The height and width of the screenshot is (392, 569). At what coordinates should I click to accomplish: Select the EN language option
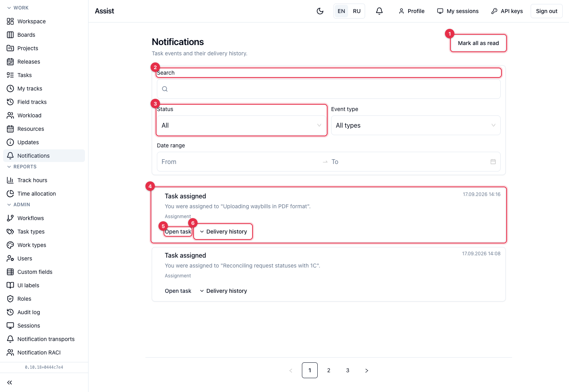pos(341,11)
